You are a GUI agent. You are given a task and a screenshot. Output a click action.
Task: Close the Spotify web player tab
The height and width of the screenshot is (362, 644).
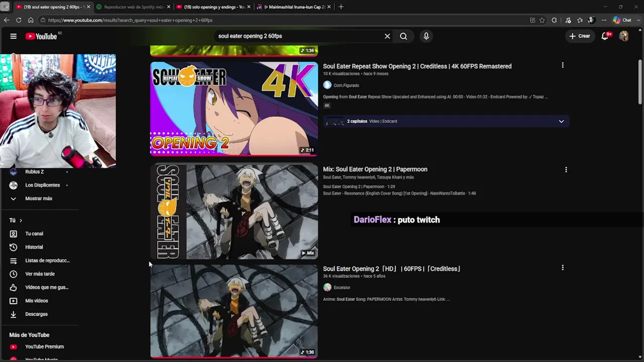[169, 7]
